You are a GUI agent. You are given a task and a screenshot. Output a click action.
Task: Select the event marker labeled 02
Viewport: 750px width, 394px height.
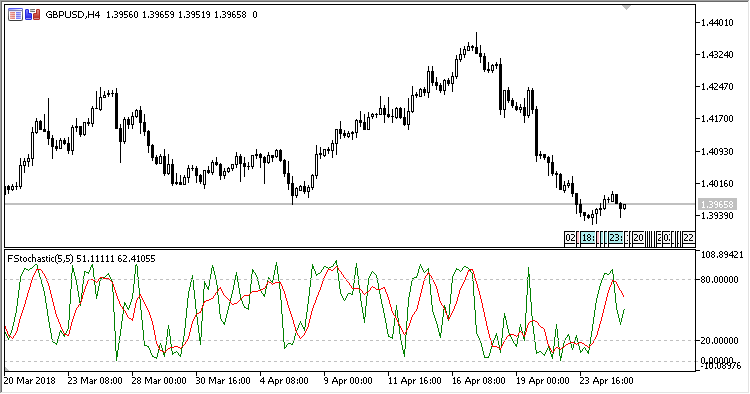coord(570,238)
